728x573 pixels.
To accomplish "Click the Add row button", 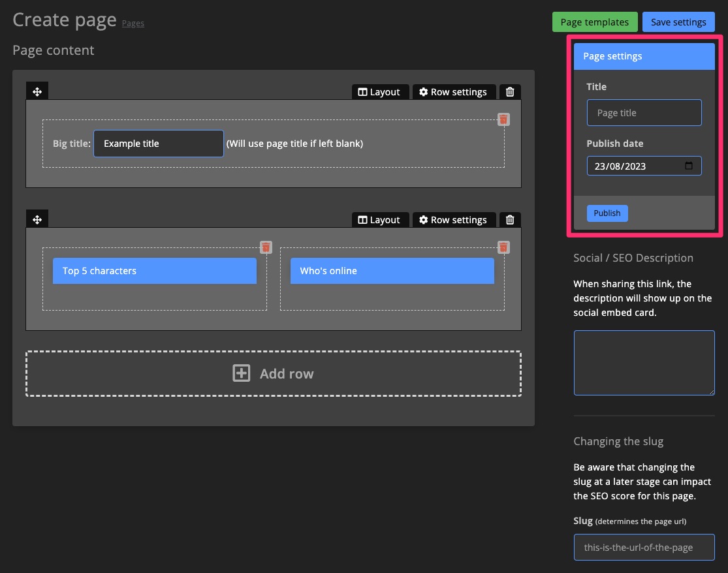I will [274, 373].
